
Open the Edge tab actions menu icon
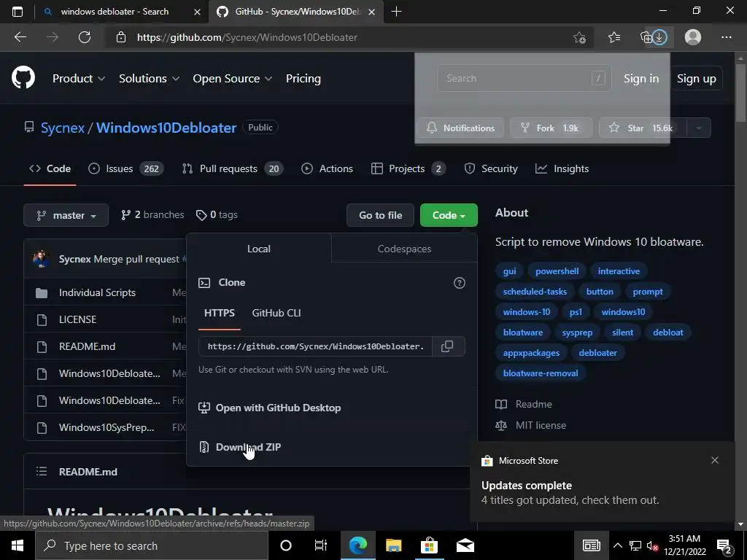[18, 12]
